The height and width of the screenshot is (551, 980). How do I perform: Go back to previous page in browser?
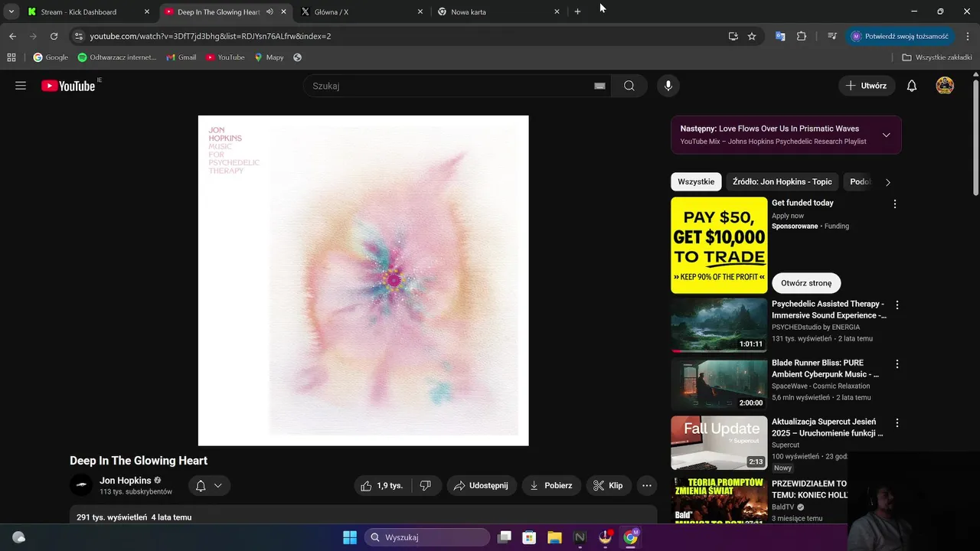point(12,36)
